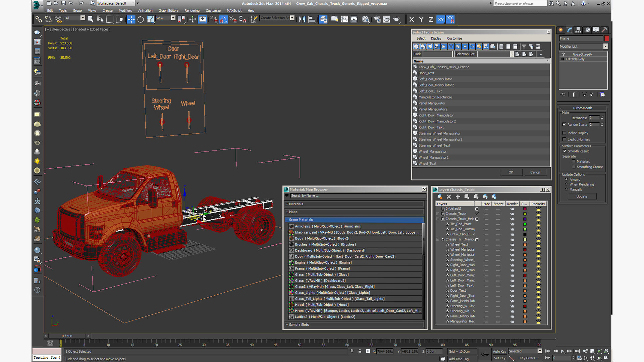Viewport: 644px width, 362px height.
Task: Open the Utilities command panel tab
Action: click(604, 30)
